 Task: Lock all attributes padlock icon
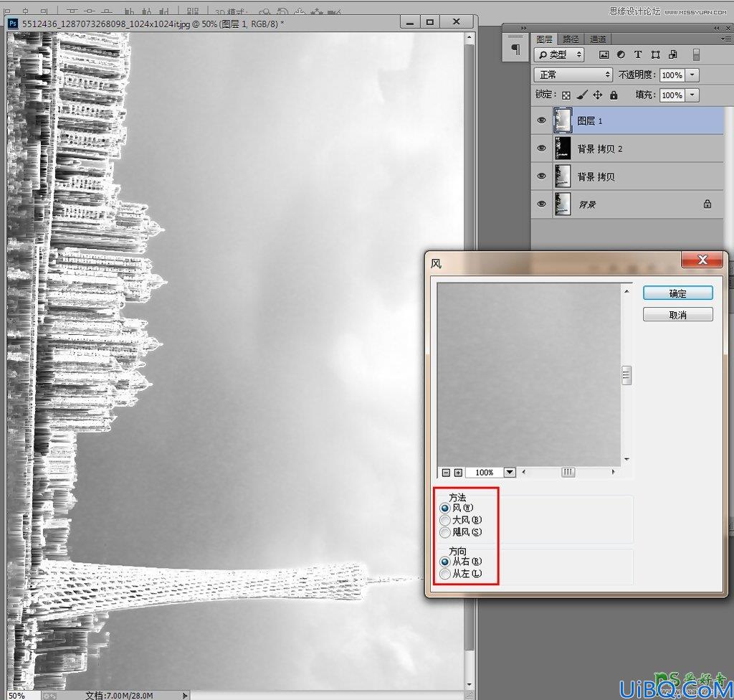[614, 95]
